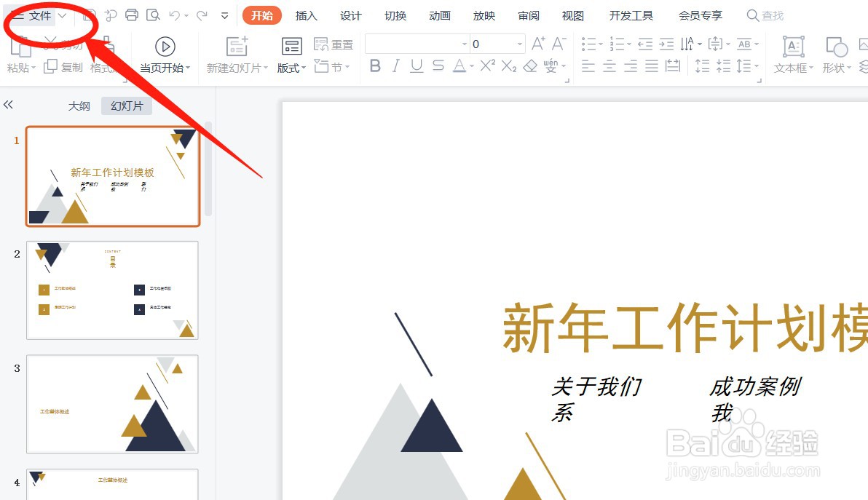Click the decrease indent icon
Screen dimensions: 868x500
point(645,44)
